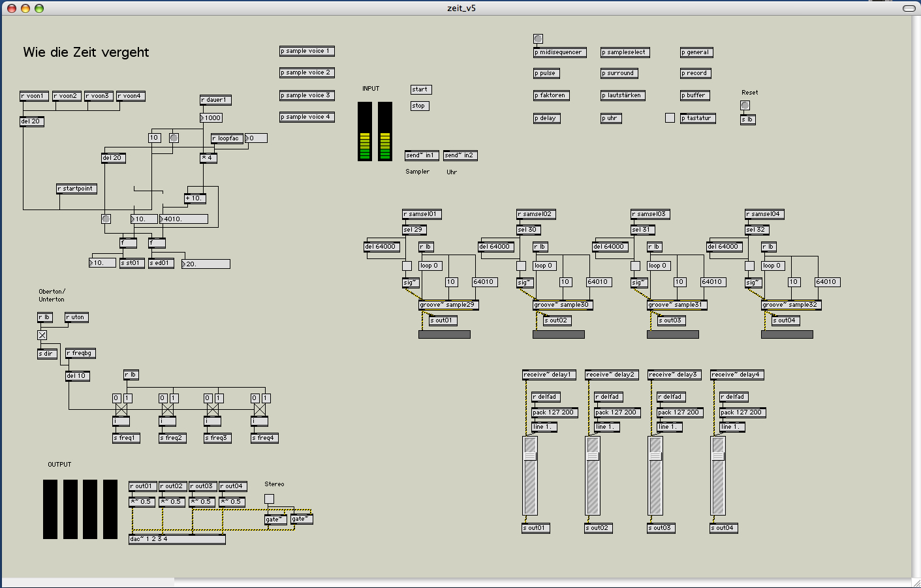The width and height of the screenshot is (921, 588).
Task: Click loop 0 message above groove~ sample30
Action: (x=545, y=266)
